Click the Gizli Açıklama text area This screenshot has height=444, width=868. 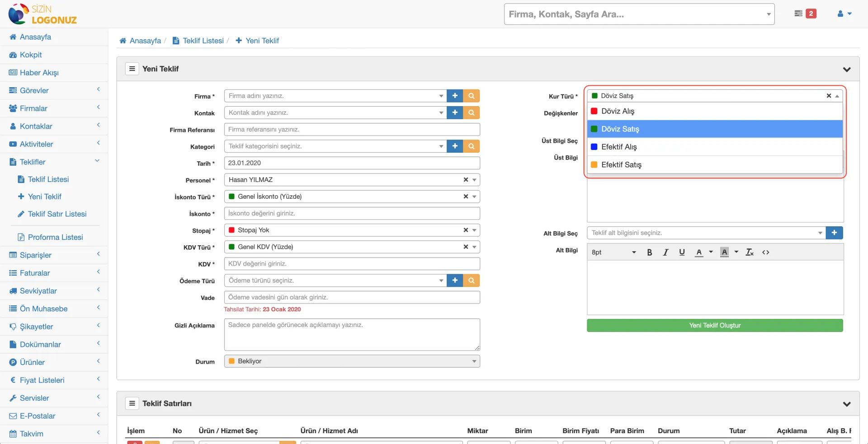352,335
